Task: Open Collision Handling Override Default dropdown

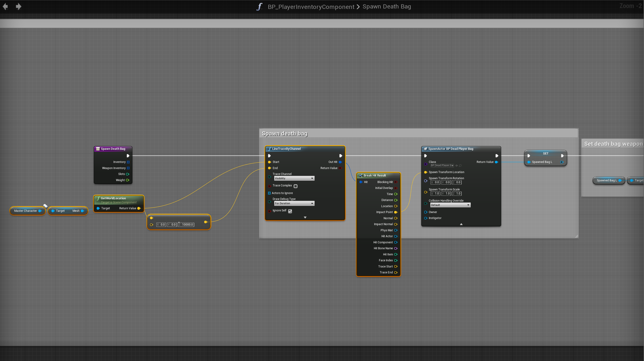Action: coord(450,205)
